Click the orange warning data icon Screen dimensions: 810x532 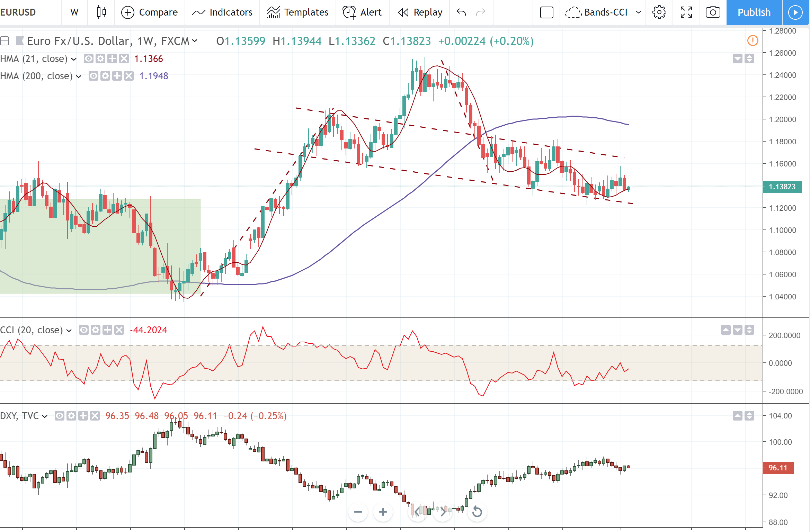coord(753,41)
